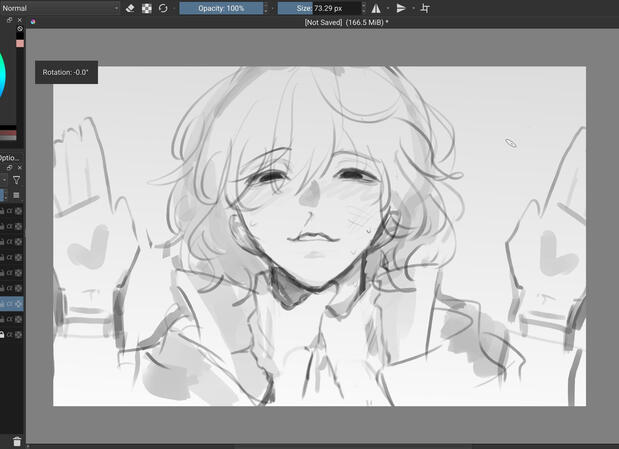Enable preserve alpha checker icon
This screenshot has width=619, height=449.
tap(147, 8)
